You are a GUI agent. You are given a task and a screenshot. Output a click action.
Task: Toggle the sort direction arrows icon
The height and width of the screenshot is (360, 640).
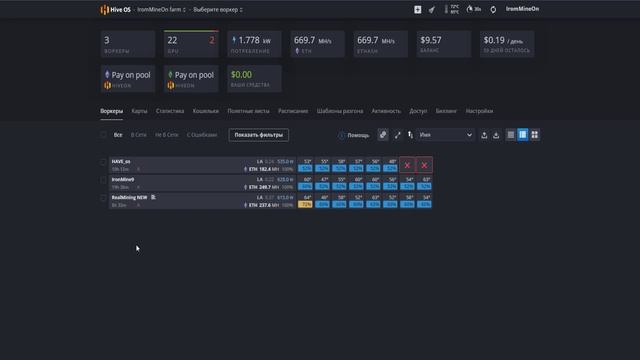point(410,135)
